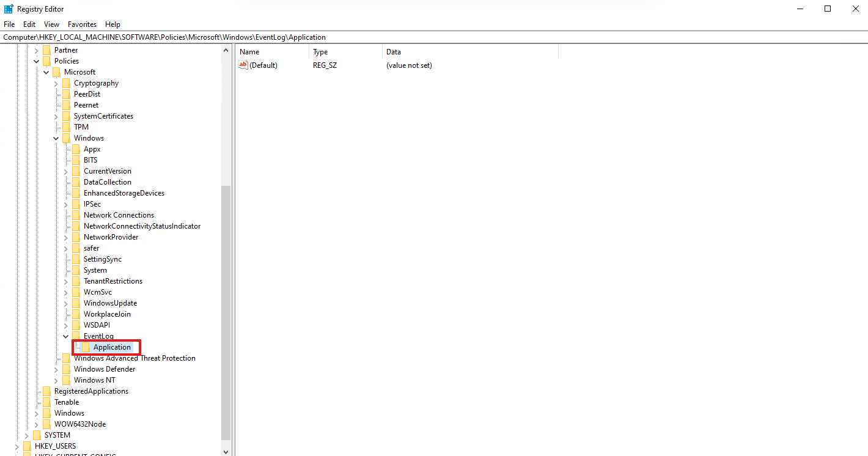The image size is (868, 456).
Task: Click the Data column header
Action: pos(394,52)
